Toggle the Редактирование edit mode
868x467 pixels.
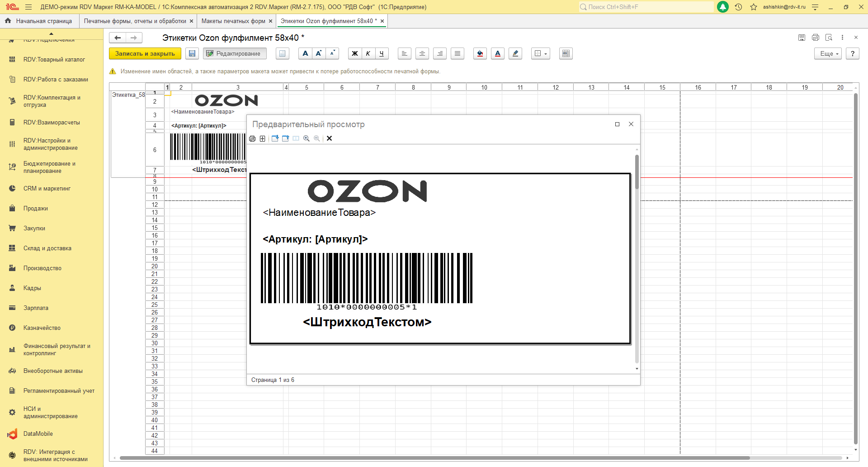235,53
